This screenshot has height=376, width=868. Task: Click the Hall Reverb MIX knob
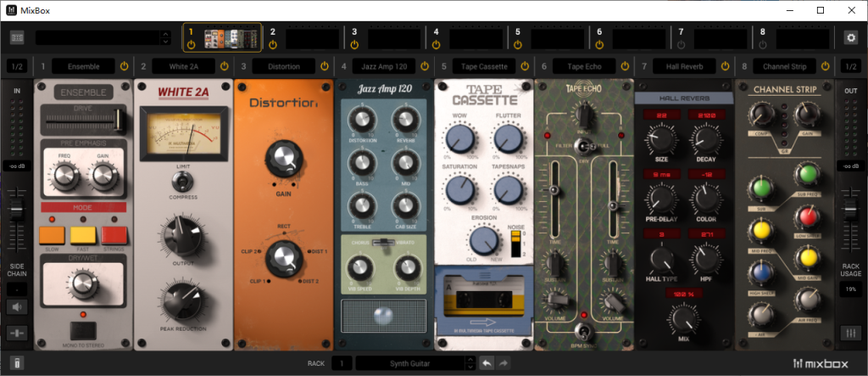(x=683, y=320)
